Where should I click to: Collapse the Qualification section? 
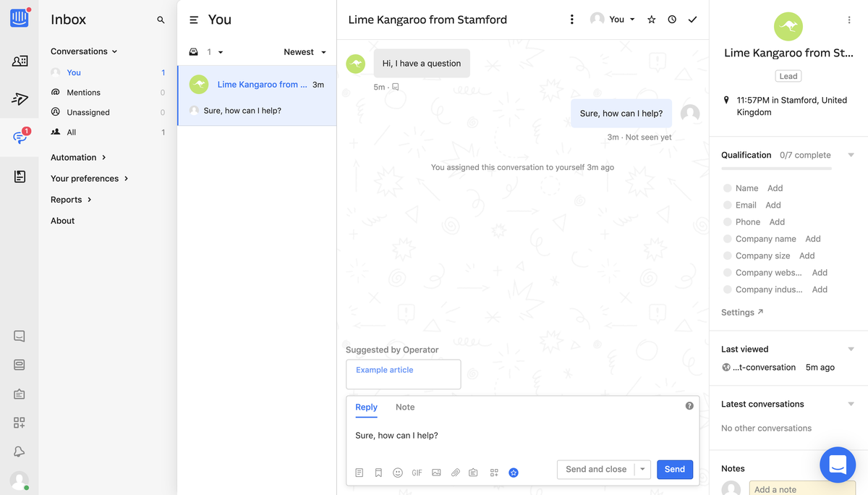click(851, 155)
